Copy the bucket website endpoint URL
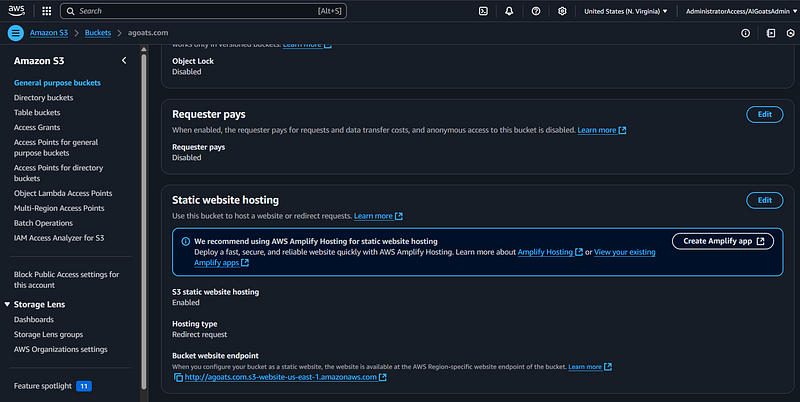The height and width of the screenshot is (402, 800). pos(178,378)
